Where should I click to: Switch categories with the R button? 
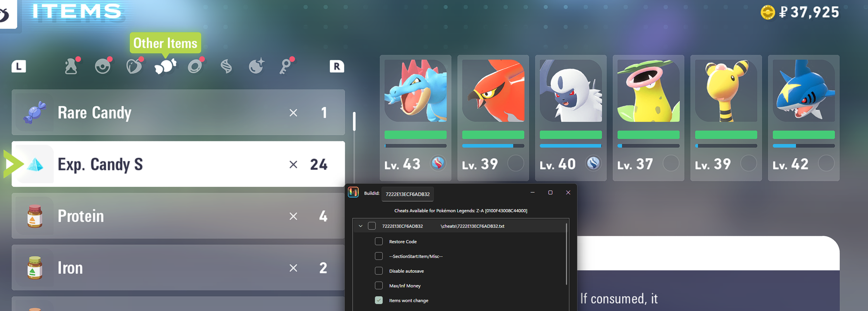(337, 67)
